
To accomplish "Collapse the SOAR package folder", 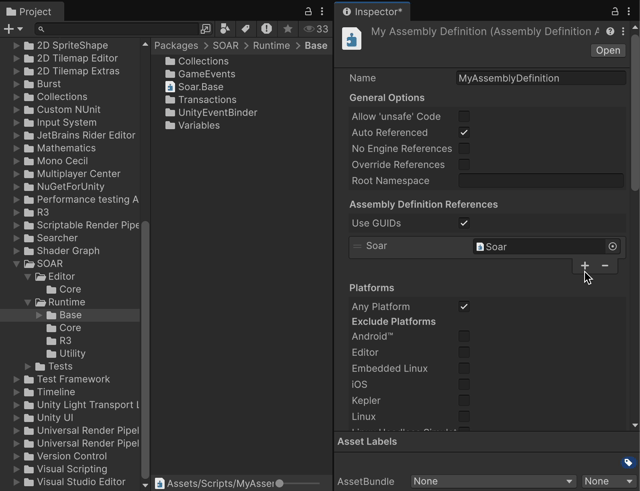I will pos(17,264).
